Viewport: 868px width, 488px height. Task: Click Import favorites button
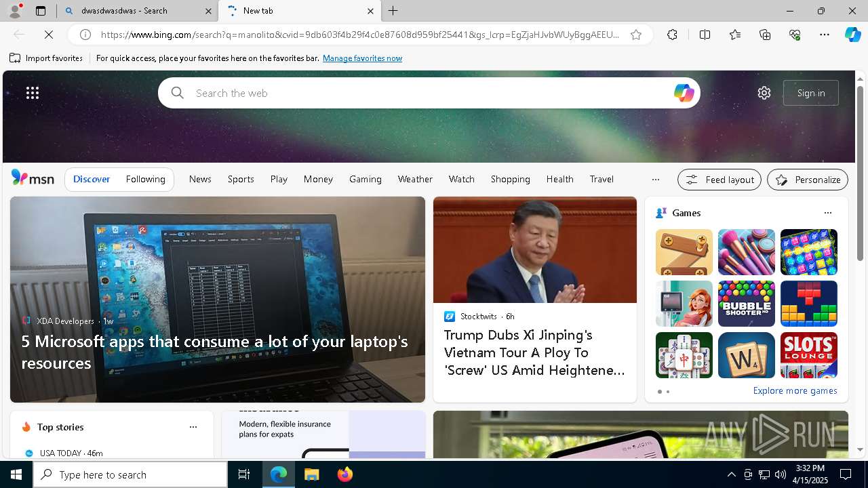click(x=46, y=58)
